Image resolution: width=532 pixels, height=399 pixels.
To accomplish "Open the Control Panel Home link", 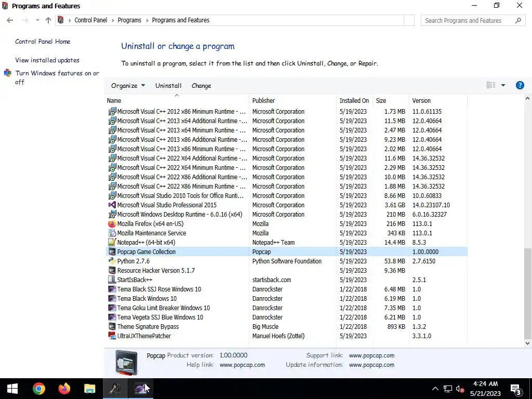I will coord(43,42).
